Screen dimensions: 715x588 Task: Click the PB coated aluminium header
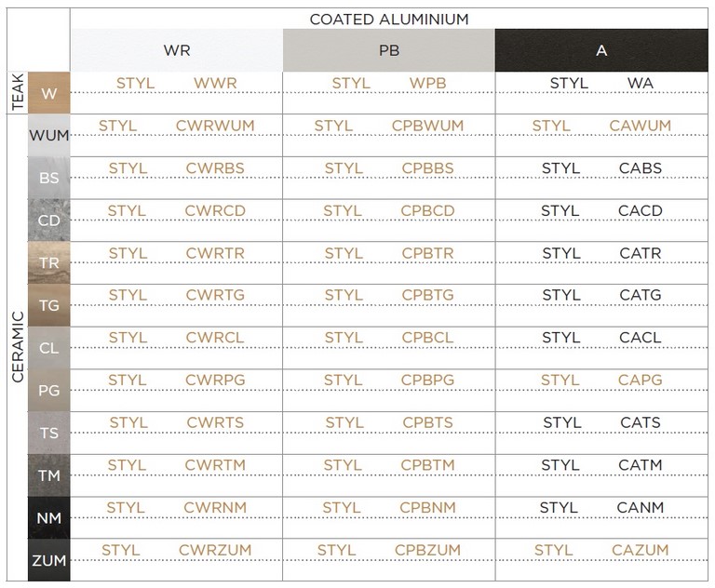389,50
